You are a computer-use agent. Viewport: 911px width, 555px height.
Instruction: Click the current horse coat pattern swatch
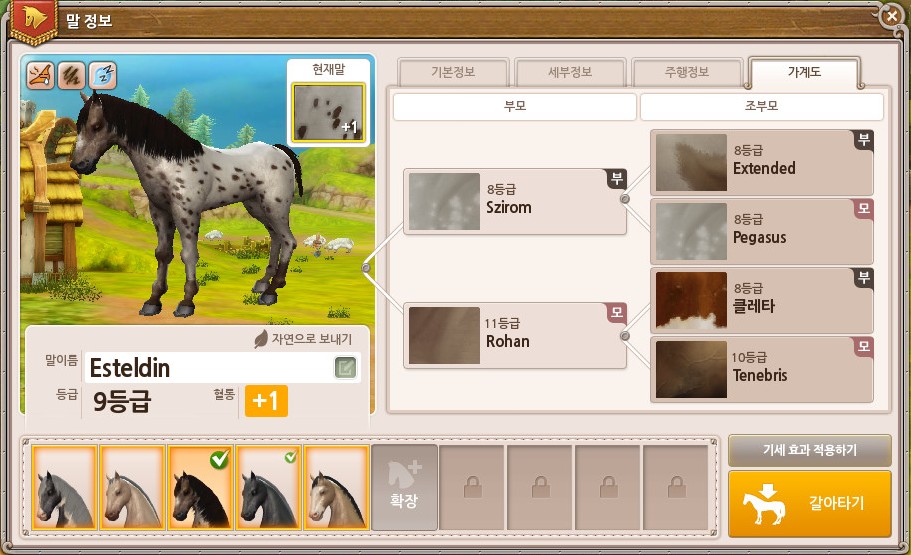tap(328, 113)
